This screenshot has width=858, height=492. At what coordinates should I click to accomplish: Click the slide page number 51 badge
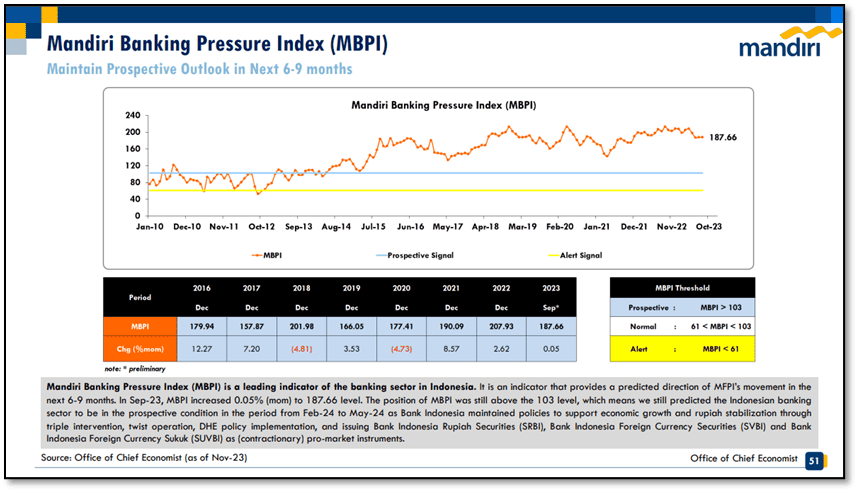coord(813,458)
